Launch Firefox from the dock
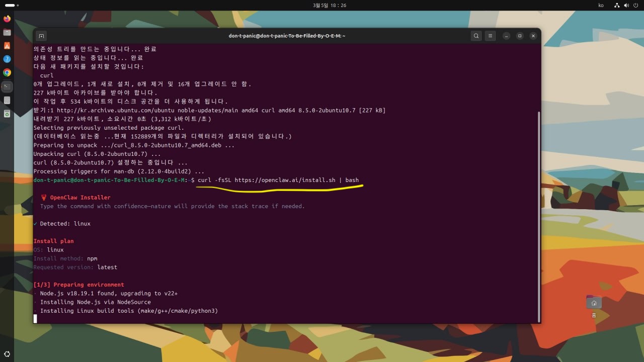Viewport: 644px width, 362px height. click(7, 19)
